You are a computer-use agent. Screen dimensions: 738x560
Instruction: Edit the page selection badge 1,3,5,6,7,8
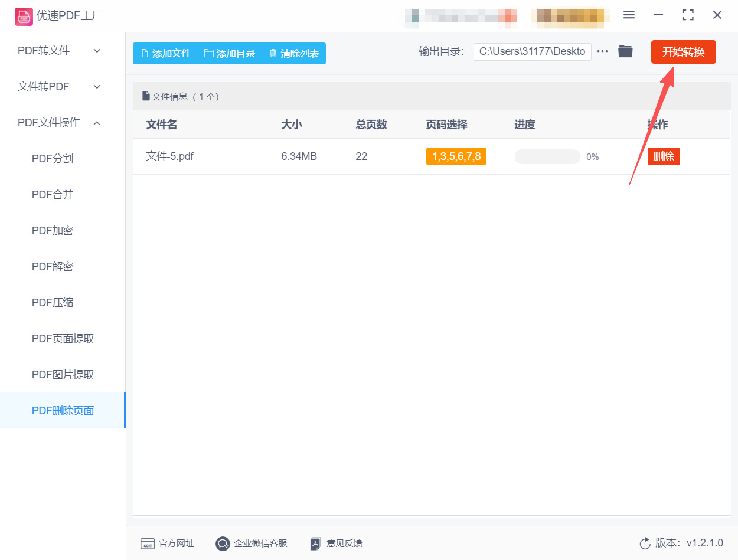456,156
